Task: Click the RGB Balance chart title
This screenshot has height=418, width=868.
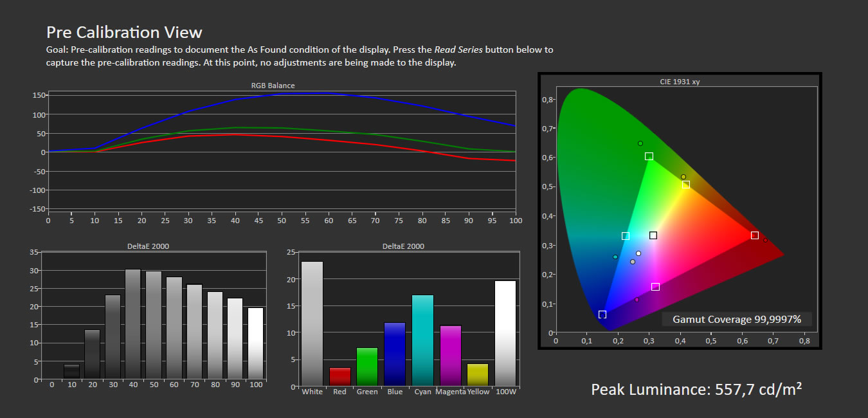Action: click(273, 85)
